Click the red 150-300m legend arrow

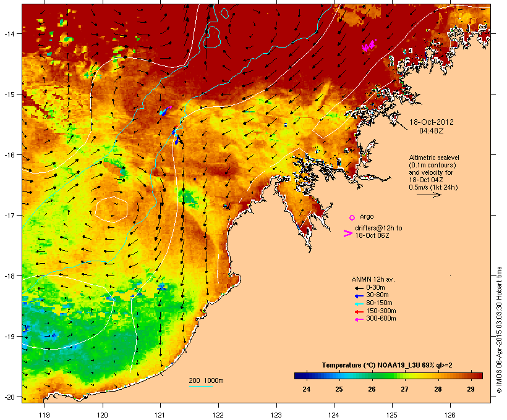(x=359, y=311)
